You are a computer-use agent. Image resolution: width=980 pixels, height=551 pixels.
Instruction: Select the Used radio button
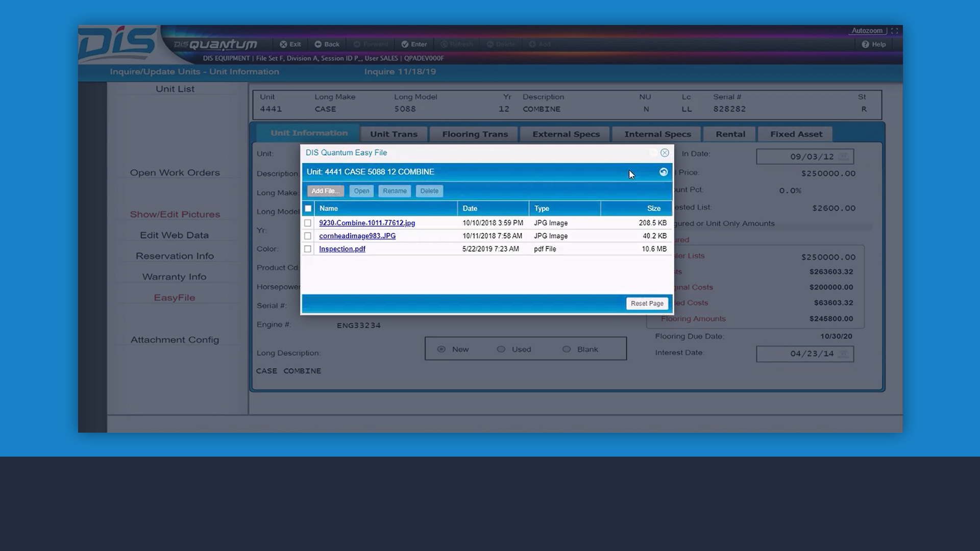click(x=501, y=349)
